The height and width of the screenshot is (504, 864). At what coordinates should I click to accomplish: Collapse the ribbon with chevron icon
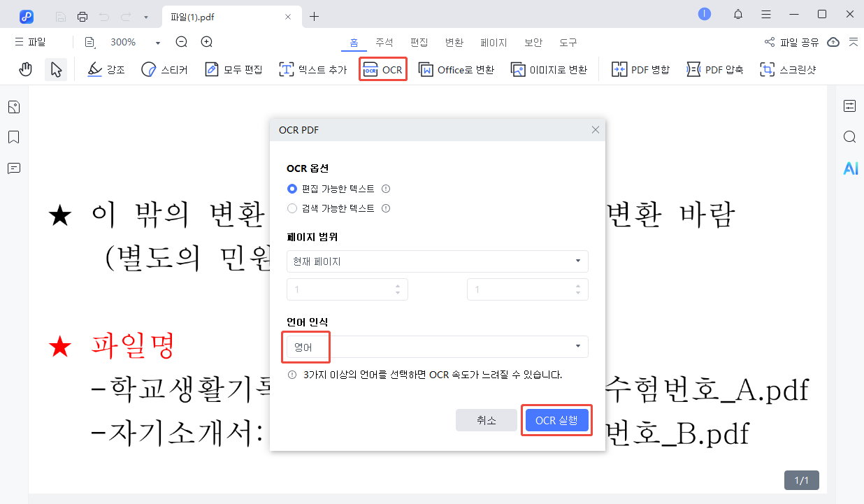[853, 42]
